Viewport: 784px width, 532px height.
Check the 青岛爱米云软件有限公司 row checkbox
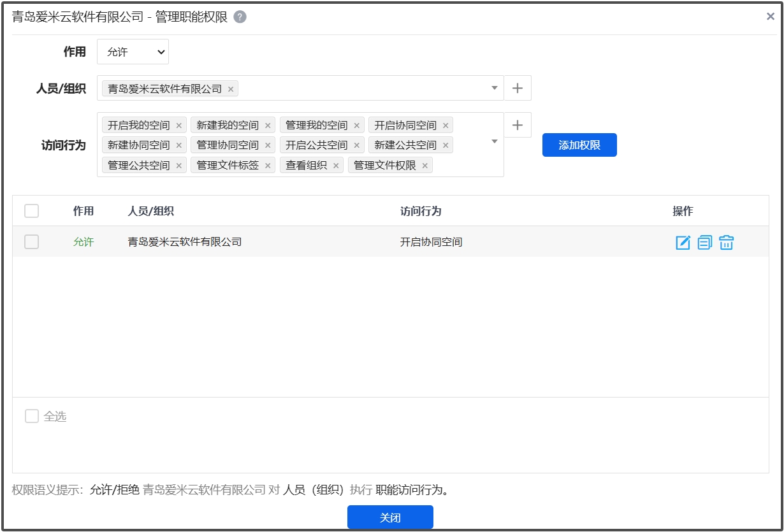(31, 242)
